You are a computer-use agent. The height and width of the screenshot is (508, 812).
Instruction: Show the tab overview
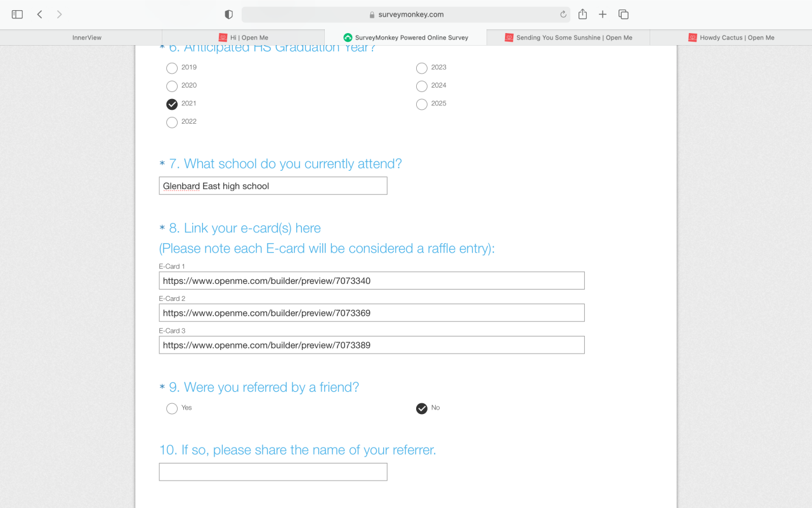[623, 15]
